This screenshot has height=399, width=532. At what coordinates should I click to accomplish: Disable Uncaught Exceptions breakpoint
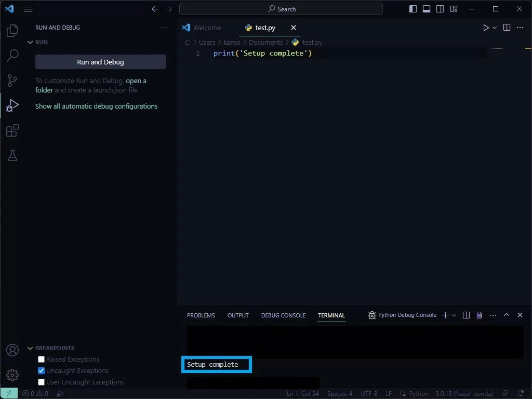pos(41,370)
